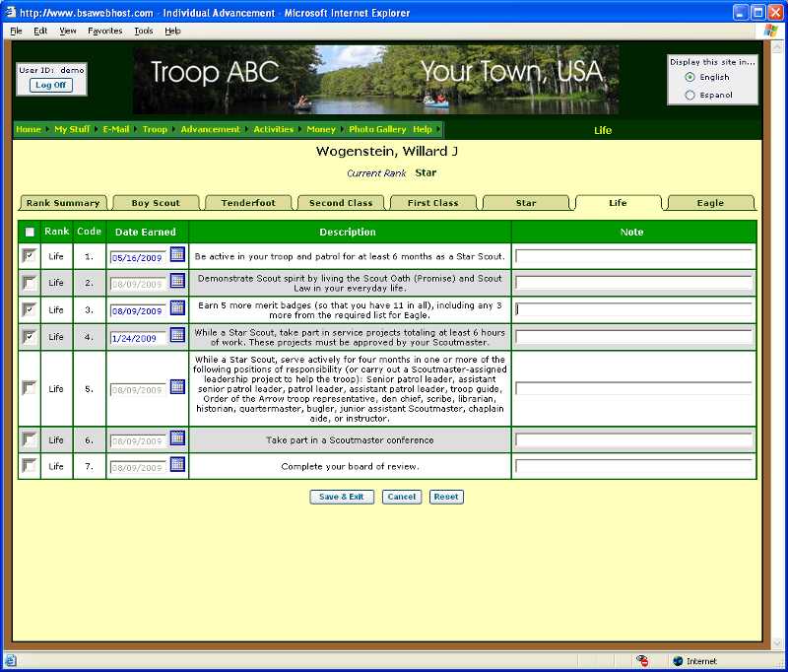Check the checkbox for Life requirement 2

30,283
